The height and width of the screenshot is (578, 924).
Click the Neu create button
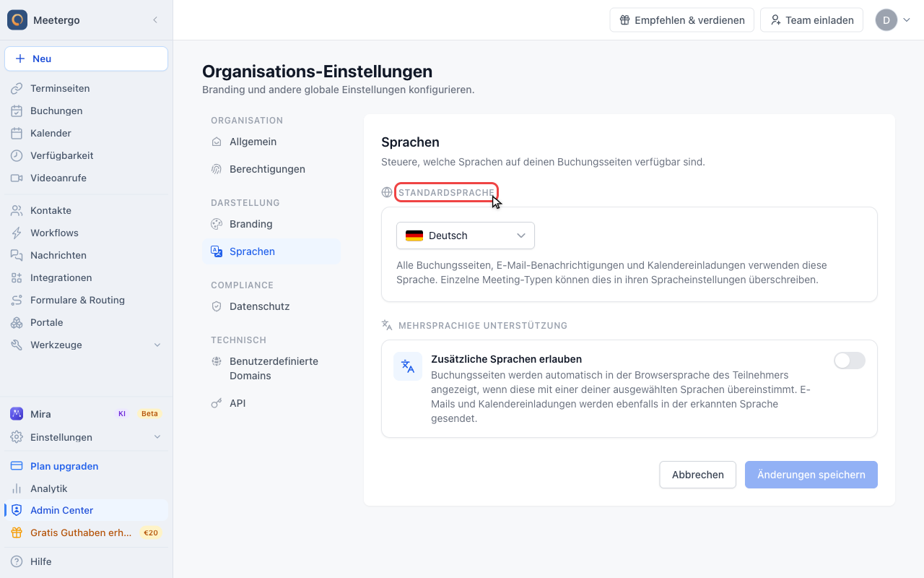87,59
